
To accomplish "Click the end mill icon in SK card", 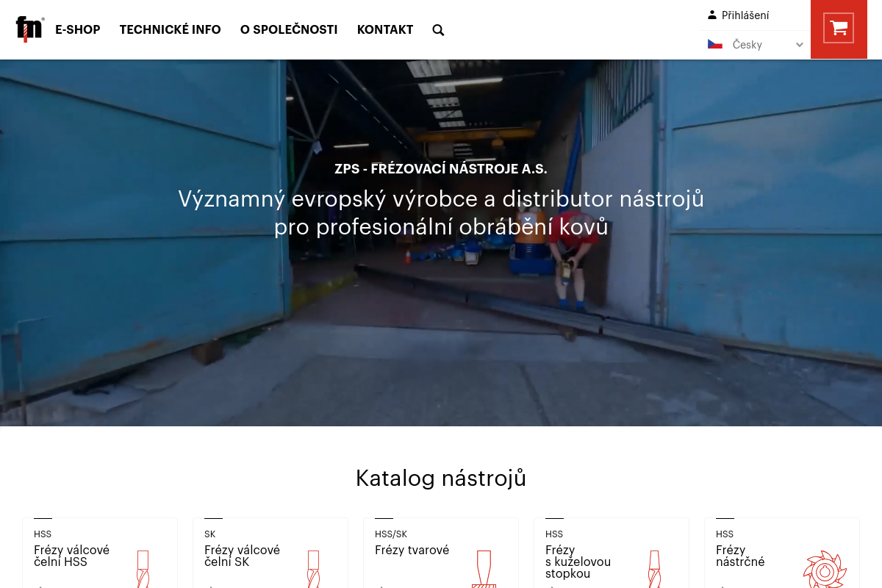I will [313, 569].
